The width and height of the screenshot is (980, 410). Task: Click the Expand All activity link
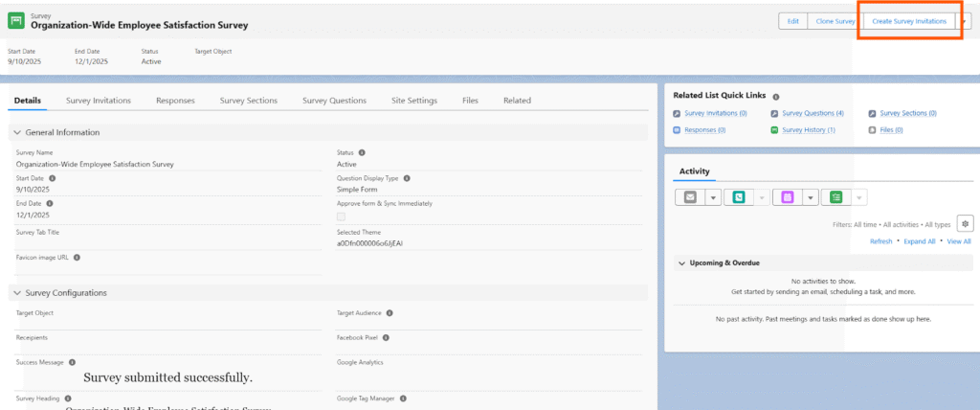click(x=919, y=241)
